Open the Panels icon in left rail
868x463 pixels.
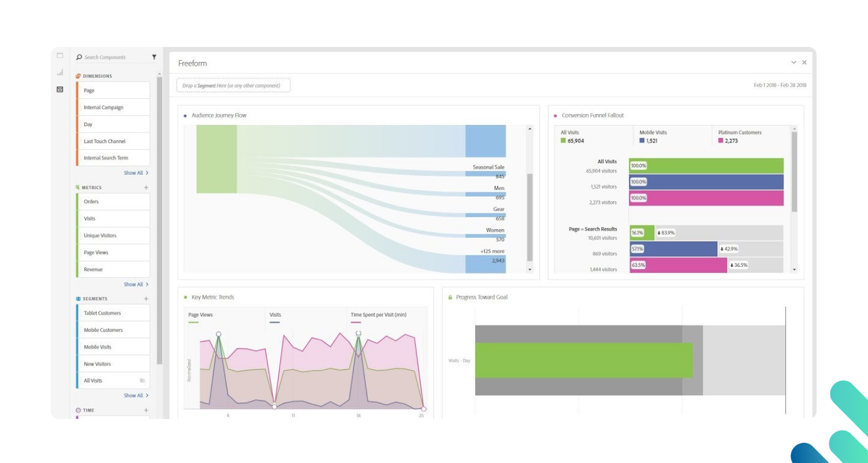pyautogui.click(x=60, y=56)
